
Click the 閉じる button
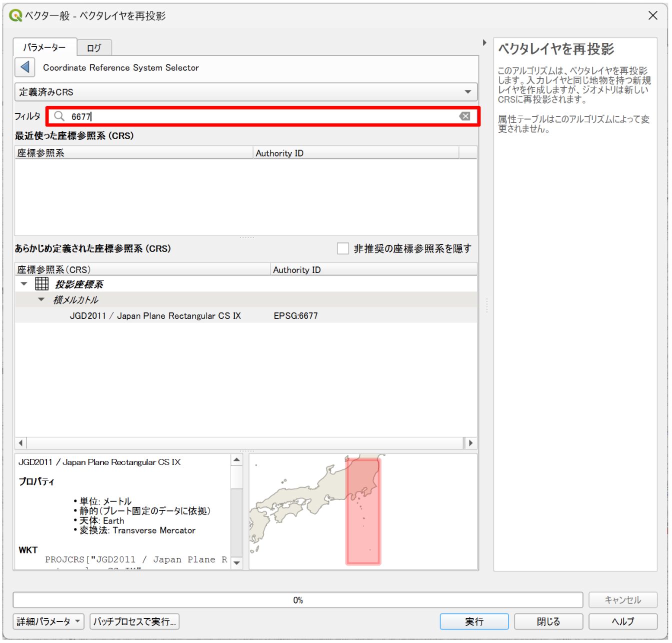pyautogui.click(x=548, y=621)
